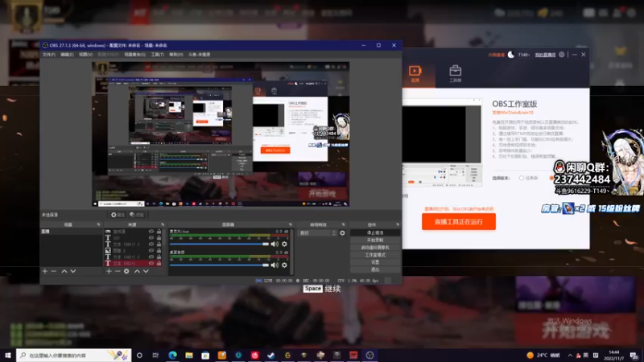Viewport: 644px width, 362px height.
Task: Move the selected source down
Action: click(x=146, y=271)
